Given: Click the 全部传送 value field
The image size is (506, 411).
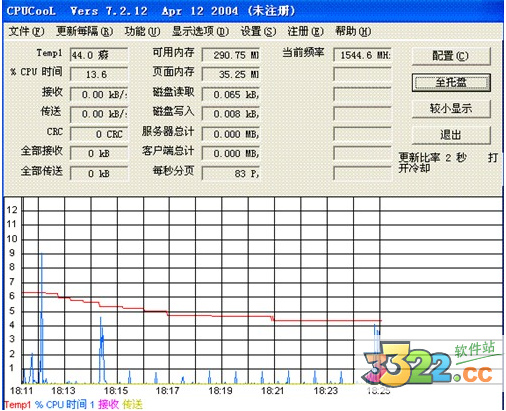Looking at the screenshot, I should tap(99, 173).
